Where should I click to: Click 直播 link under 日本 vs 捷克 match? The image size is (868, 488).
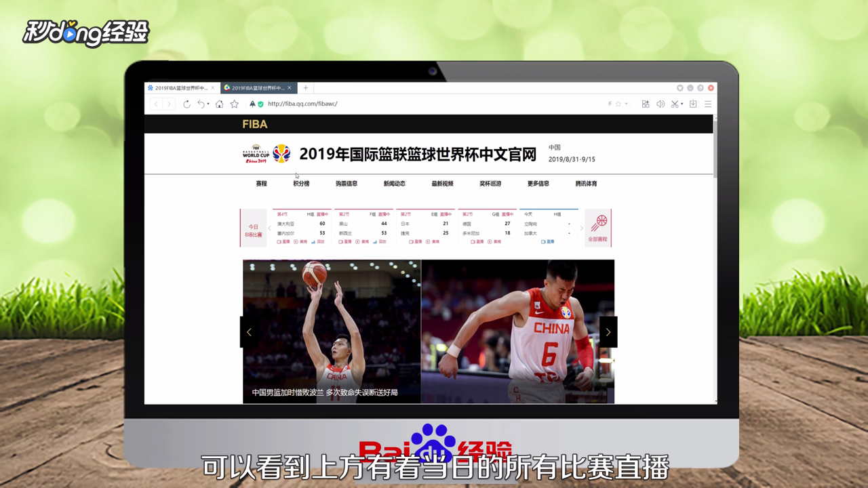click(415, 241)
